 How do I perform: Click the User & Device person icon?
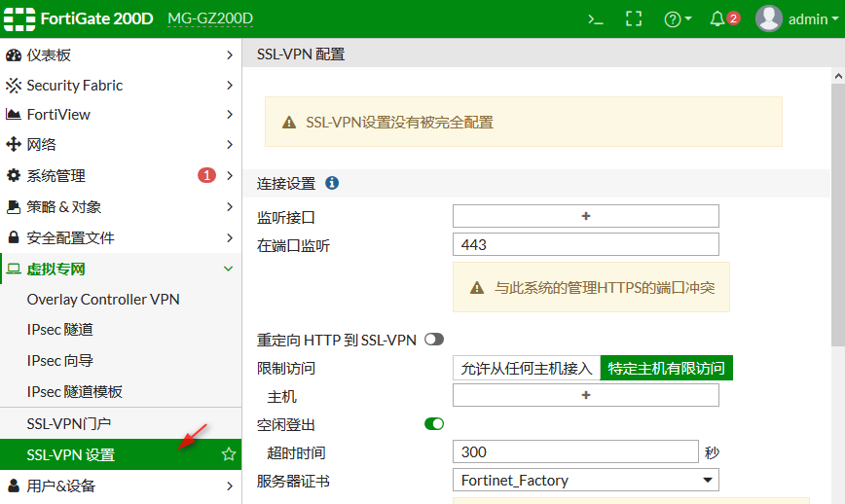(14, 486)
